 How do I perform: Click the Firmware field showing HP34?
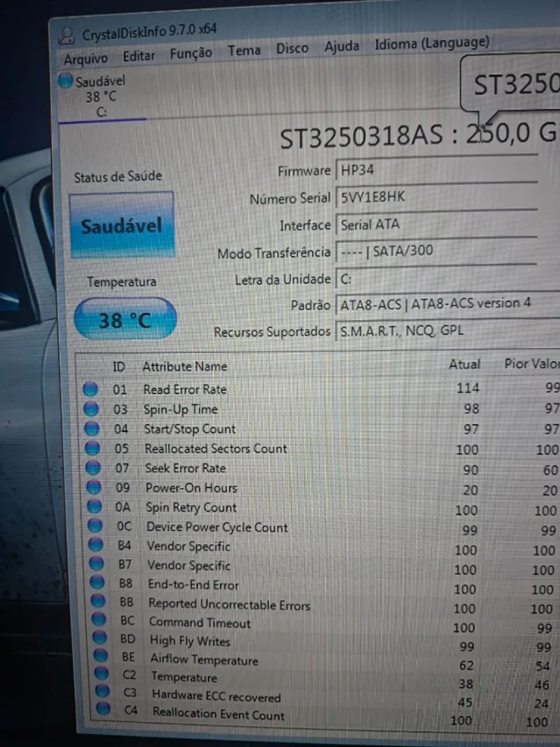pos(436,170)
